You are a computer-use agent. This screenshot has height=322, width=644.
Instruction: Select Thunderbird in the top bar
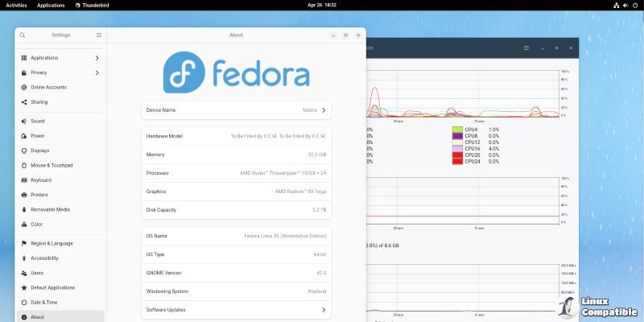93,5
